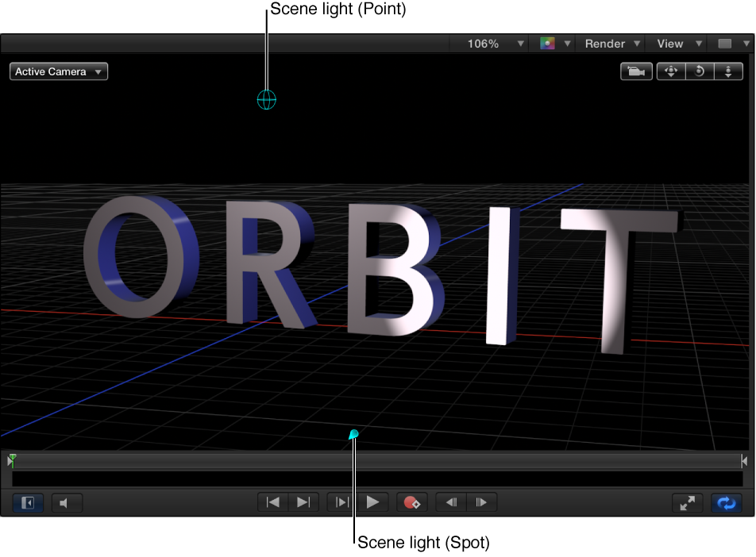Open the canvas display options menu
Screen dimensions: 756x557
(x=731, y=44)
